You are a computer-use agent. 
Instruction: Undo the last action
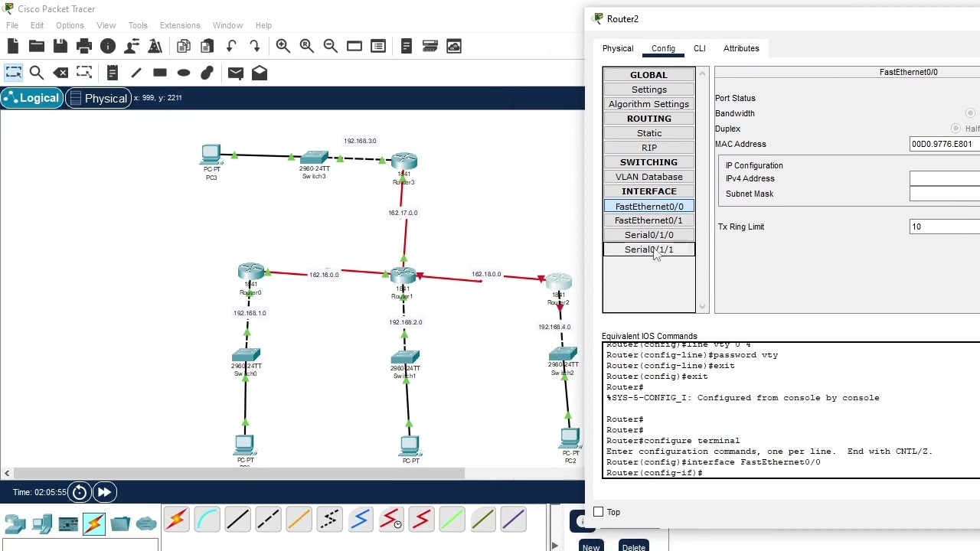click(231, 47)
